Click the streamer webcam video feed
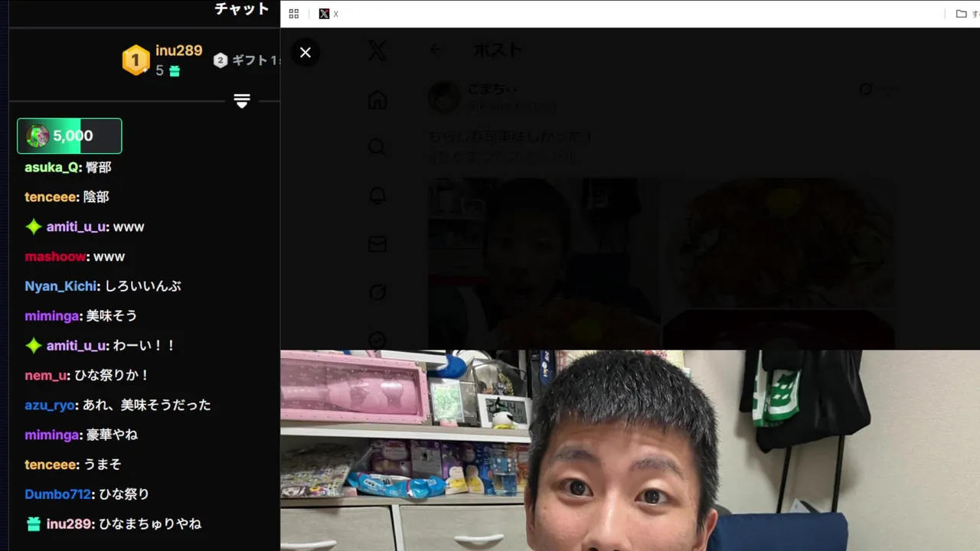The height and width of the screenshot is (551, 980). [x=630, y=451]
